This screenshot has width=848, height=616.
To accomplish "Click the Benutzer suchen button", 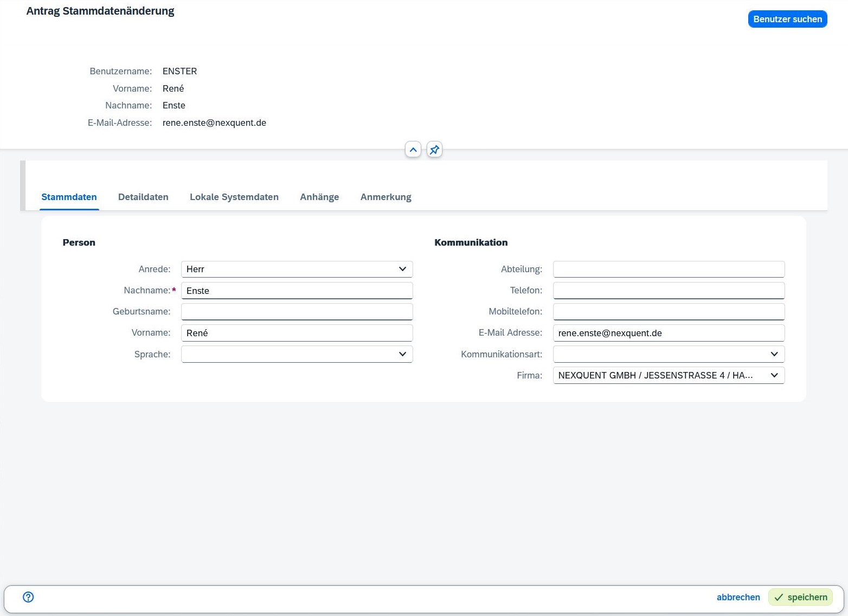I will [x=787, y=19].
